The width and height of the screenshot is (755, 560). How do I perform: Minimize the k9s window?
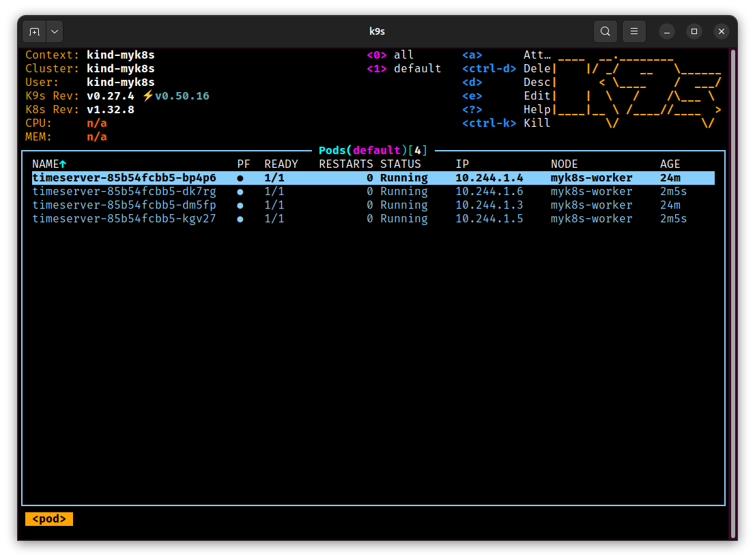pos(667,32)
